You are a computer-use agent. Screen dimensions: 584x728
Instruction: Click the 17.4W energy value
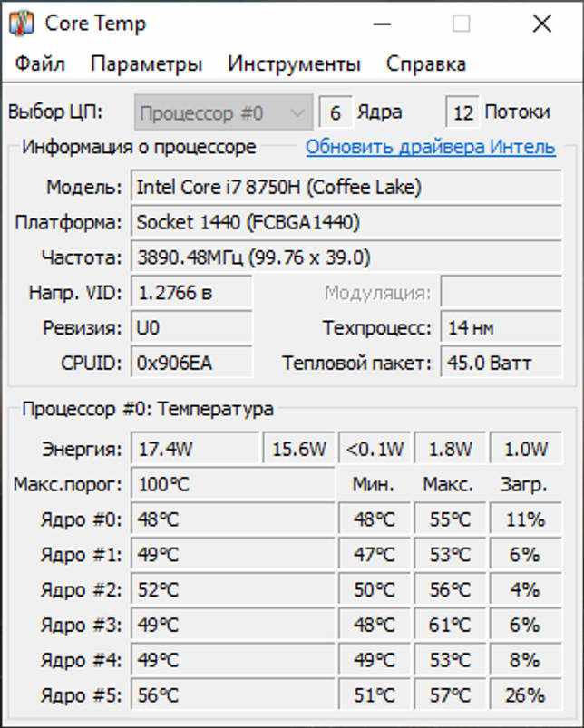point(194,449)
